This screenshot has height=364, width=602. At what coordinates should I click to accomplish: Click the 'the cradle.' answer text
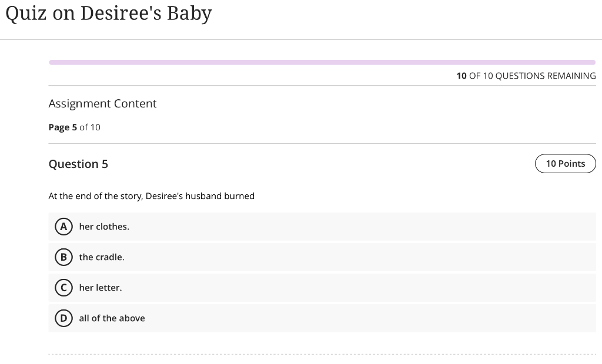(101, 257)
